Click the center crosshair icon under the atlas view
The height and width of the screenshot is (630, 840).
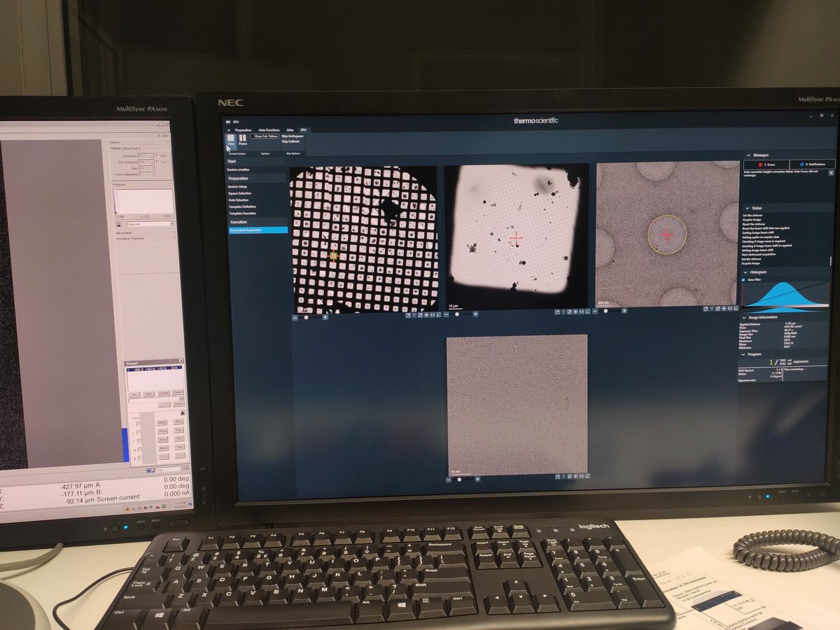[426, 314]
